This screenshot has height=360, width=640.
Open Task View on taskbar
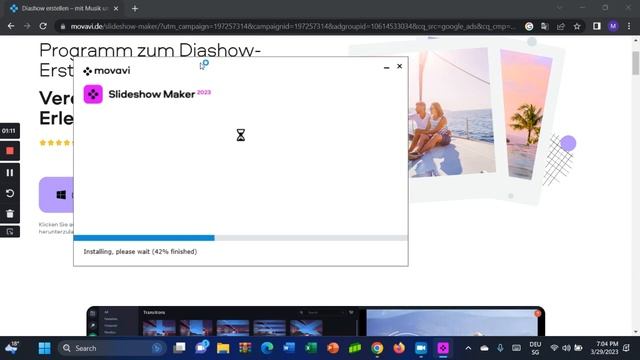tap(179, 348)
